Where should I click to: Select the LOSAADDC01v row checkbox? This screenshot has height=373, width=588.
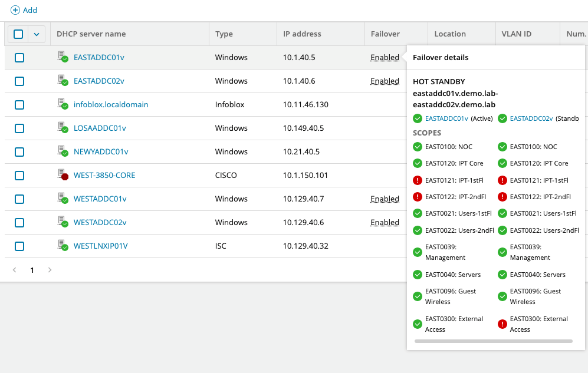tap(19, 128)
